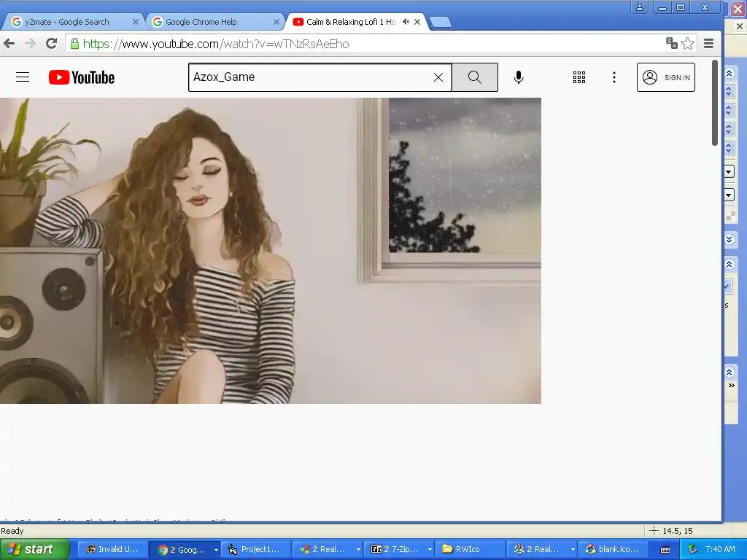Click the Ready status bar text

12,531
